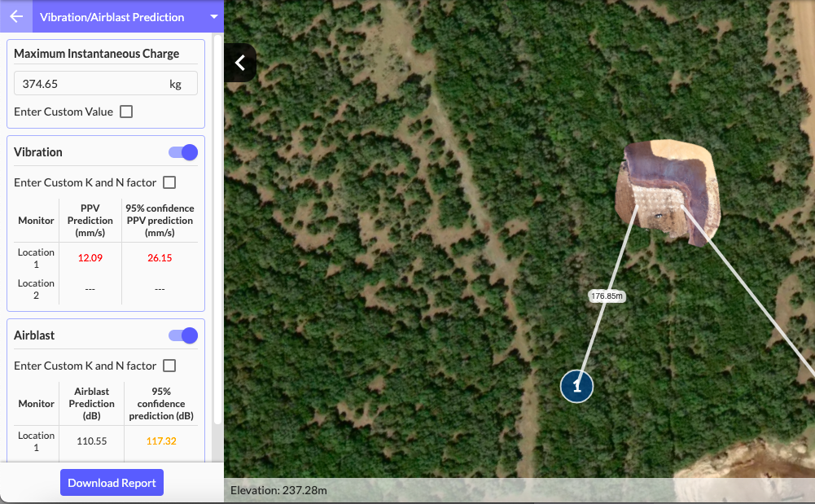Image resolution: width=815 pixels, height=504 pixels.
Task: Enable custom K and N factor for Vibration
Action: click(x=169, y=182)
